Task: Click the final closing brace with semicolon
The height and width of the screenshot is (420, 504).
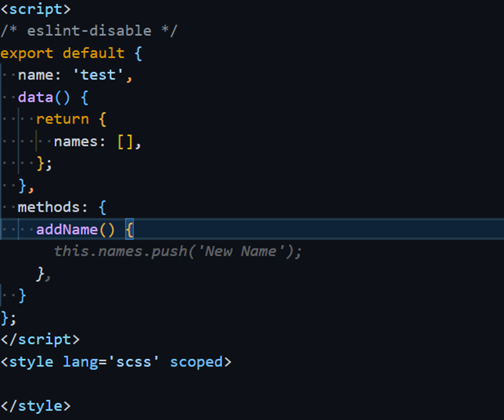Action: point(8,318)
